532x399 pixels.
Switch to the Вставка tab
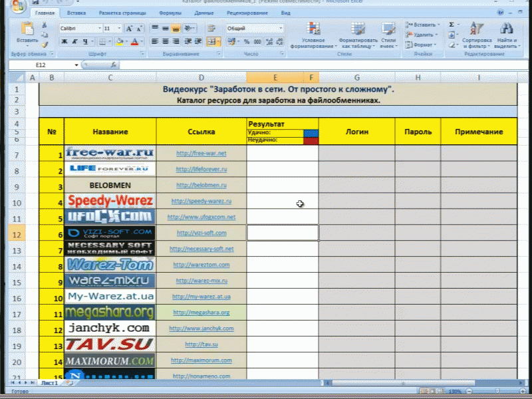coord(76,13)
